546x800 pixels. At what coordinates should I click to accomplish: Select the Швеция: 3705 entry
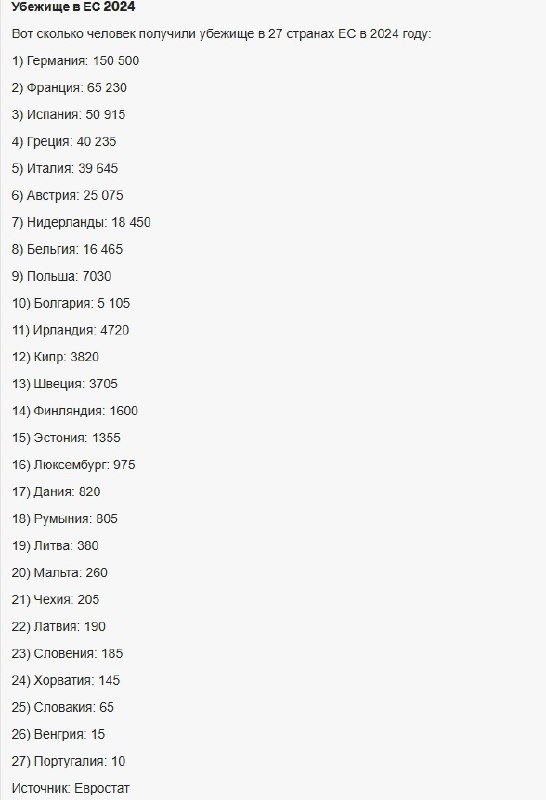click(x=64, y=384)
